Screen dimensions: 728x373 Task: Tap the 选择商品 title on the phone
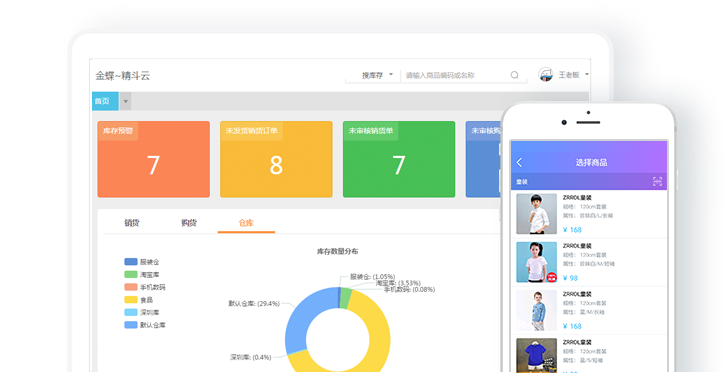pos(591,162)
